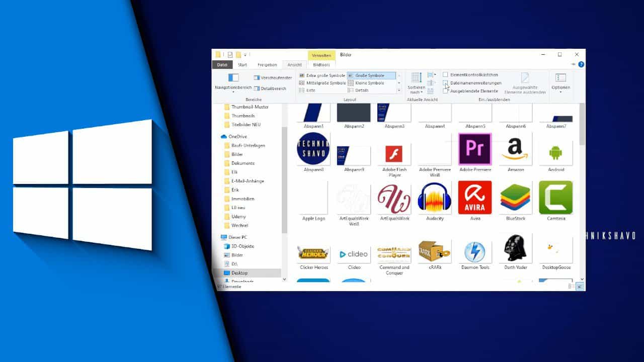Image resolution: width=644 pixels, height=362 pixels.
Task: Choose Liste layout option
Action: (322, 90)
